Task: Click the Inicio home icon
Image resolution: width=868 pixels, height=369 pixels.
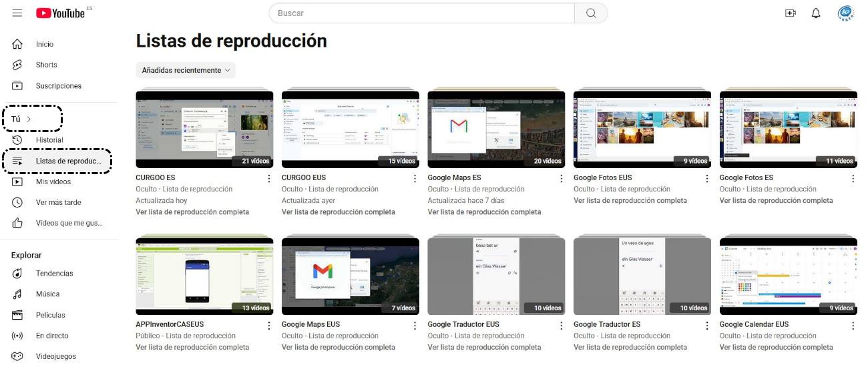Action: tap(17, 44)
